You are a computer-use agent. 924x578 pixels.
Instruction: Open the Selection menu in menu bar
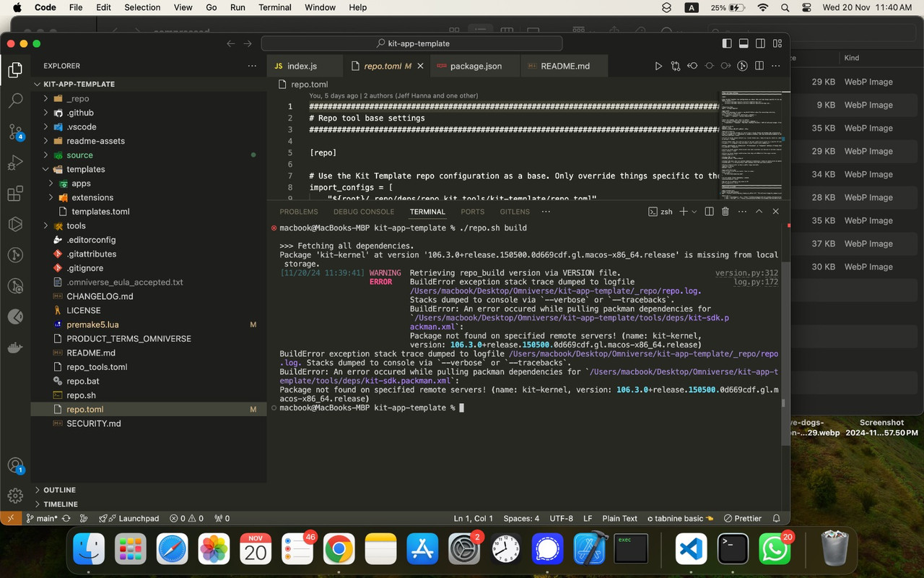pyautogui.click(x=142, y=7)
